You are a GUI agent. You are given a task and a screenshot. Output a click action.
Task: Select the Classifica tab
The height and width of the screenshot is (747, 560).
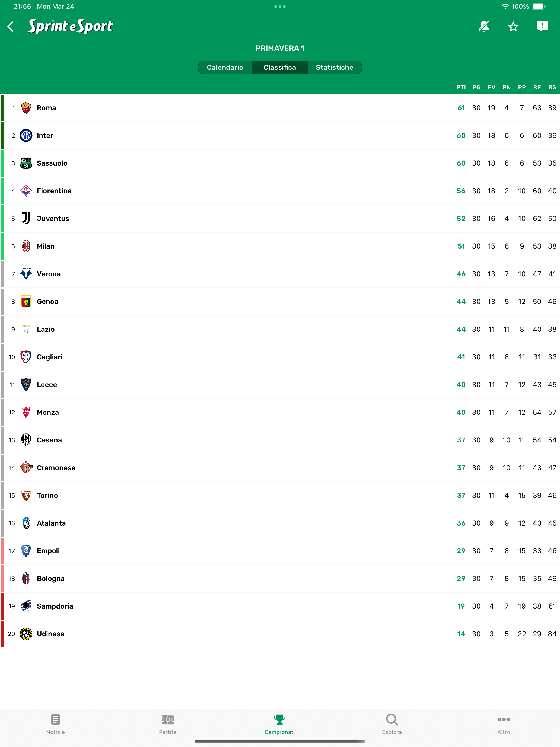pos(280,67)
